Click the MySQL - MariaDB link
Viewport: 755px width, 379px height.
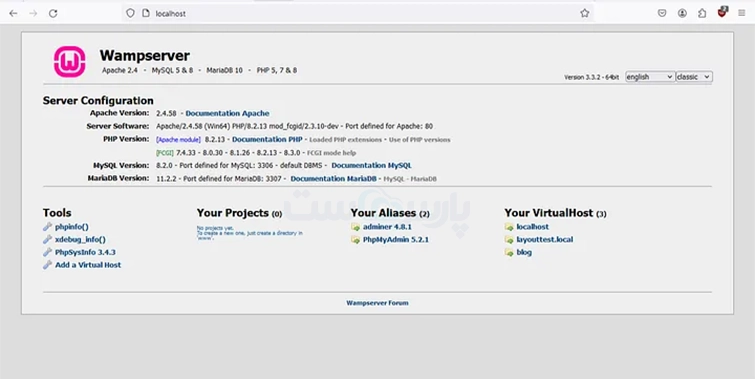410,179
